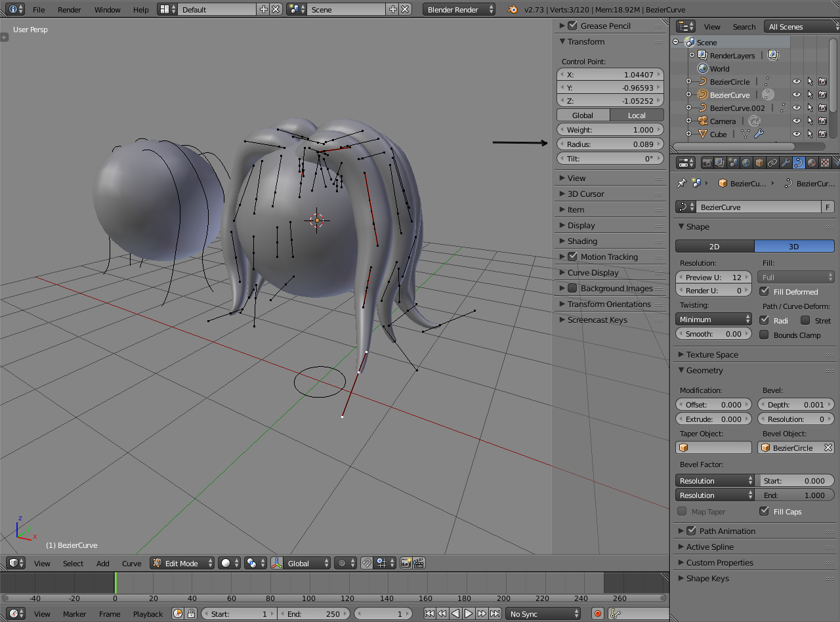Expand the Texture Space panel
Image resolution: width=840 pixels, height=622 pixels.
712,354
